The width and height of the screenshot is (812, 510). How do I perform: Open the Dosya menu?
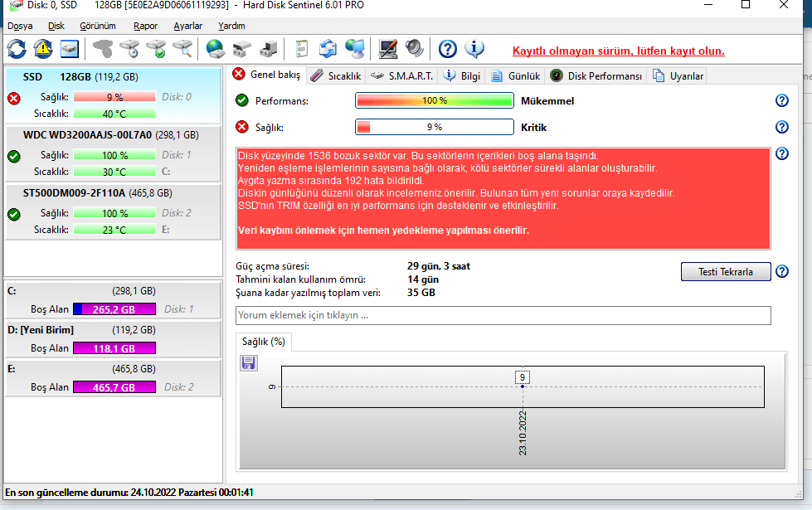coord(20,26)
